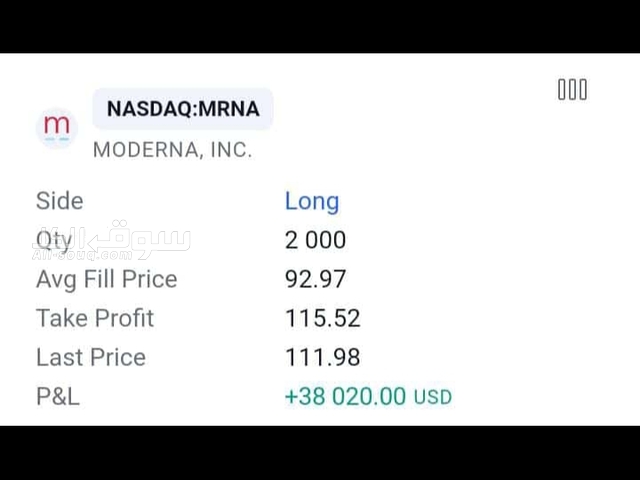Select the NASDAQ:MRNA symbol chip

coord(182,109)
